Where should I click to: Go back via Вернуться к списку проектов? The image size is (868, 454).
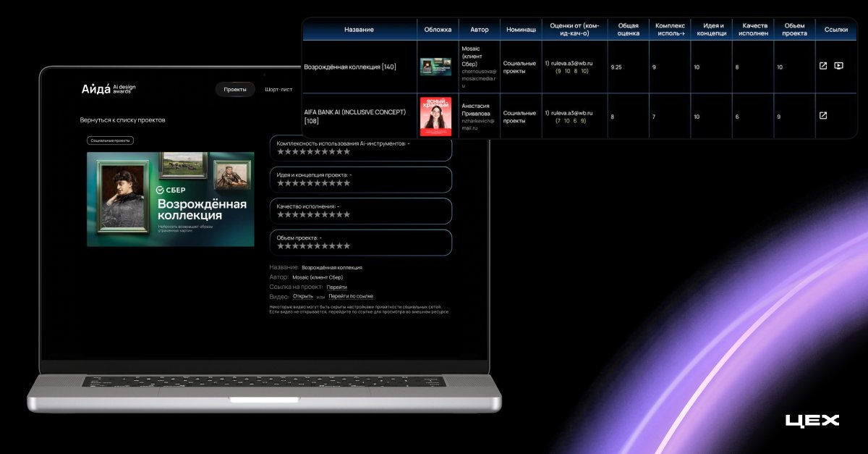point(122,119)
